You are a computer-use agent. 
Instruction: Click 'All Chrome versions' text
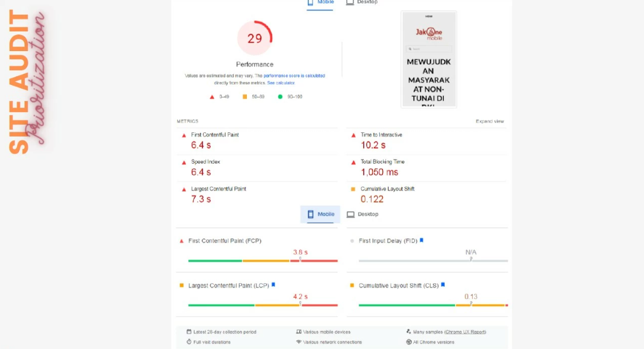[433, 342]
